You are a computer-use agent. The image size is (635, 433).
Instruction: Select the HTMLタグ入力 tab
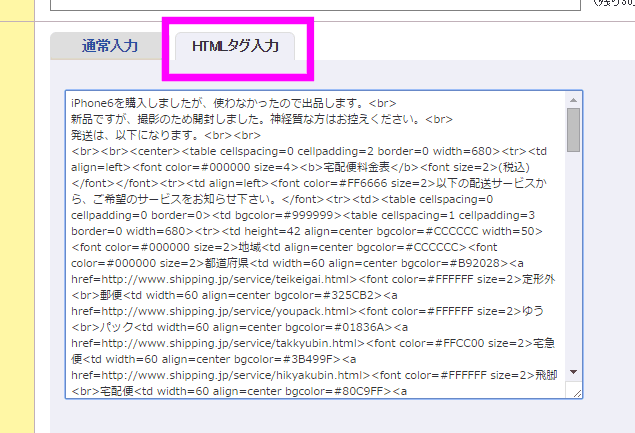(x=235, y=46)
